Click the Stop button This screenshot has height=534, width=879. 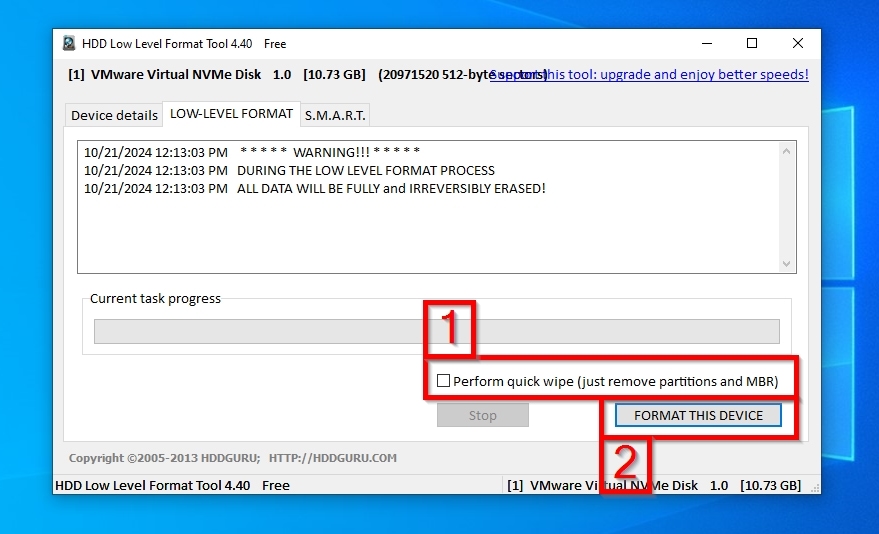(x=482, y=415)
